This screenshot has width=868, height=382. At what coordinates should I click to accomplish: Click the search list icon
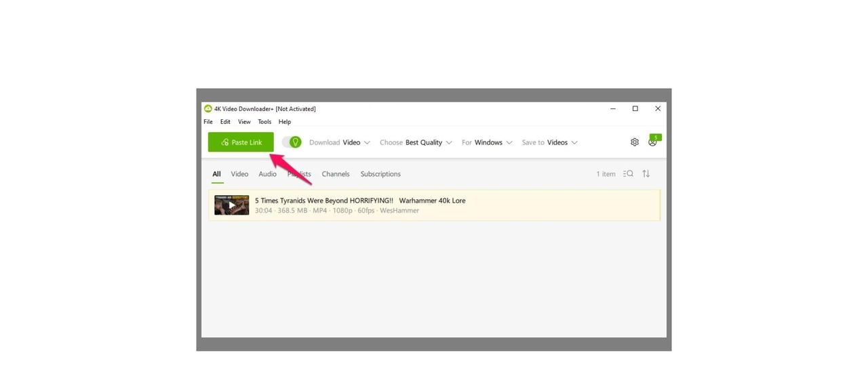tap(628, 174)
